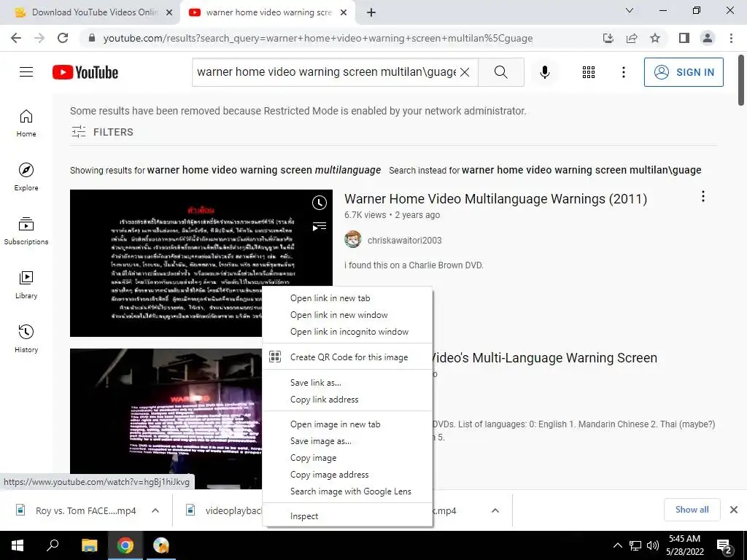Open the second video thumbnail with WARNING screen

pos(166,419)
